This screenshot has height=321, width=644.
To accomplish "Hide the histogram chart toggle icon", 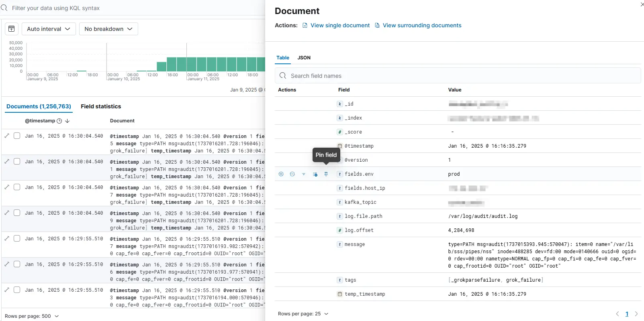I will (x=12, y=29).
